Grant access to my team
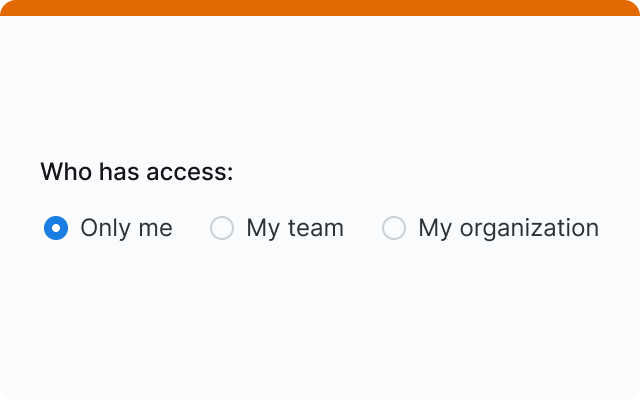This screenshot has width=640, height=400. point(222,228)
